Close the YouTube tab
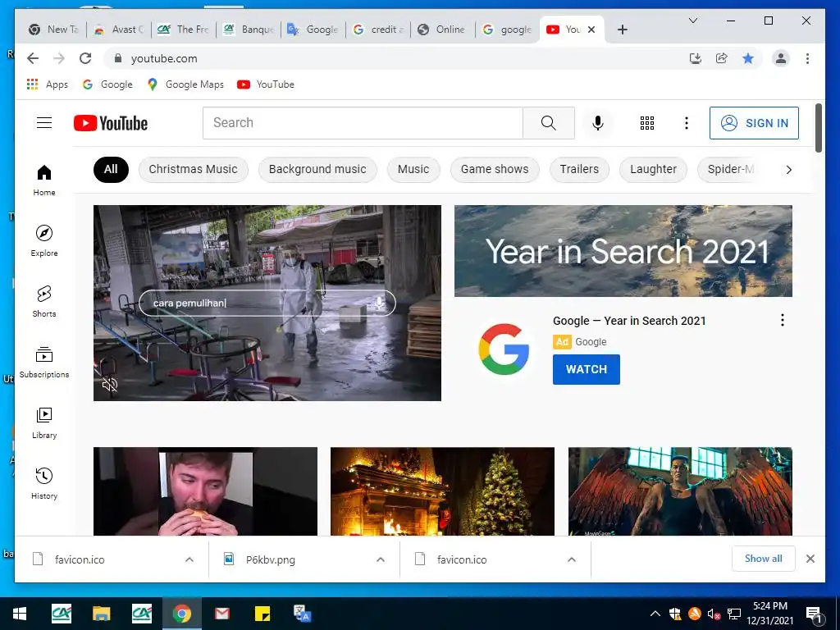This screenshot has width=840, height=630. pos(591,30)
